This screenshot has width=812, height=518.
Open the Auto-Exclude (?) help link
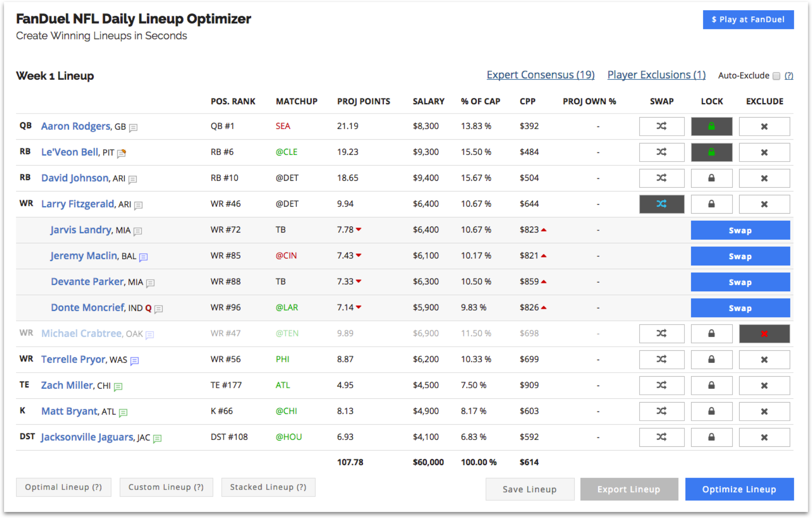click(789, 75)
